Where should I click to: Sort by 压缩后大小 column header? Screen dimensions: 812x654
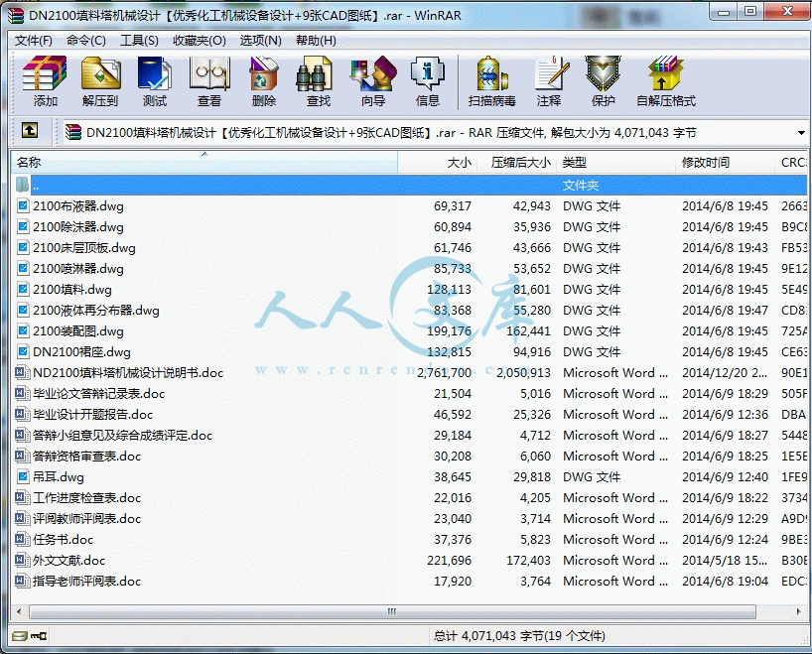tap(516, 162)
